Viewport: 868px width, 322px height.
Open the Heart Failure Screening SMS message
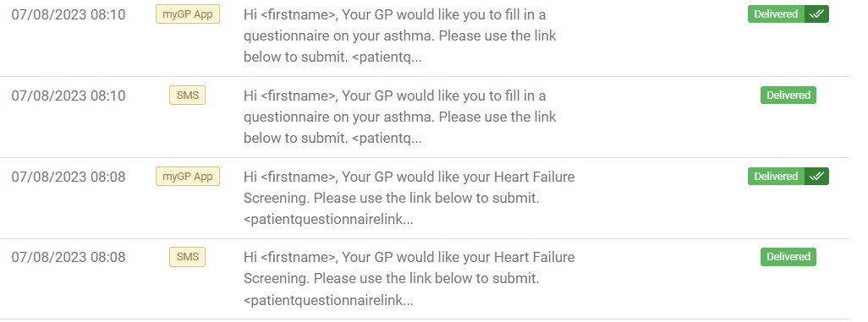[409, 279]
